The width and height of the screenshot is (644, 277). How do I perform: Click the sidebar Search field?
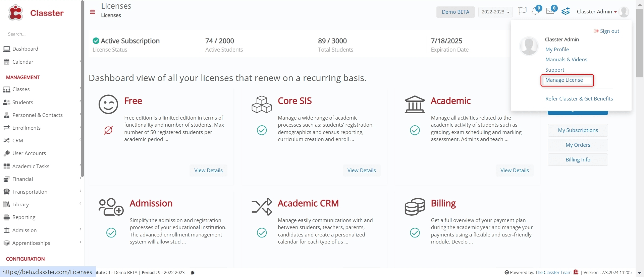(x=40, y=34)
